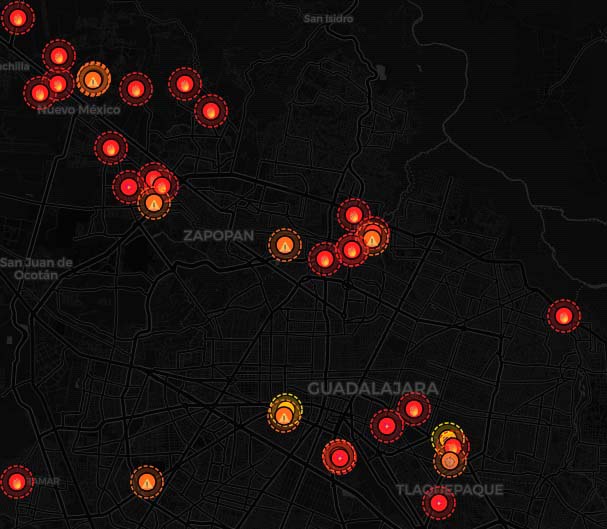Click the orange warning marker just right of ZAPOPAN
Screen dimensions: 607x529
pyautogui.click(x=285, y=245)
